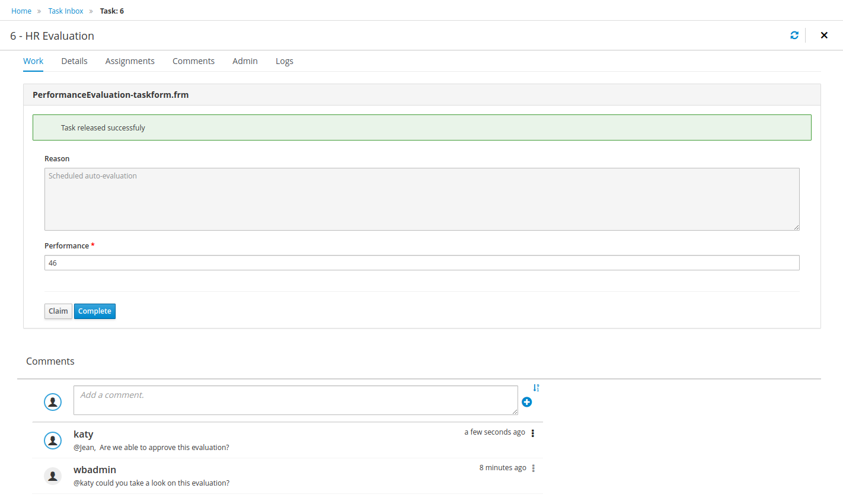843x504 pixels.
Task: Click katy's user avatar icon
Action: pos(53,440)
